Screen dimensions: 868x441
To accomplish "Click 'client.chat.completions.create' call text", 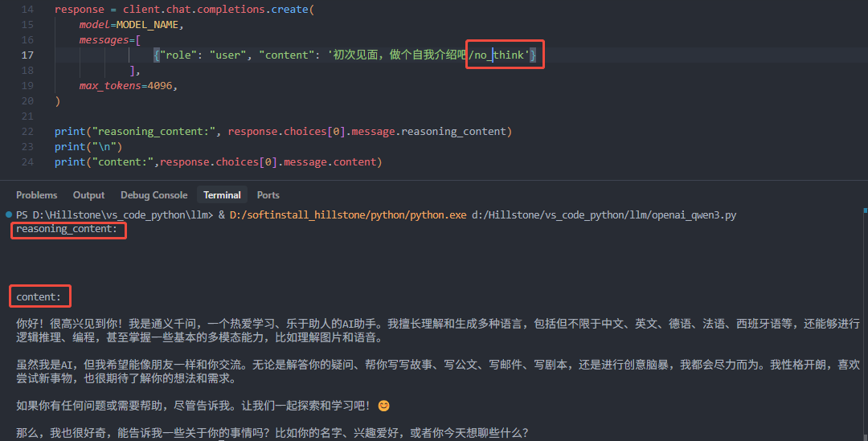I will (215, 10).
